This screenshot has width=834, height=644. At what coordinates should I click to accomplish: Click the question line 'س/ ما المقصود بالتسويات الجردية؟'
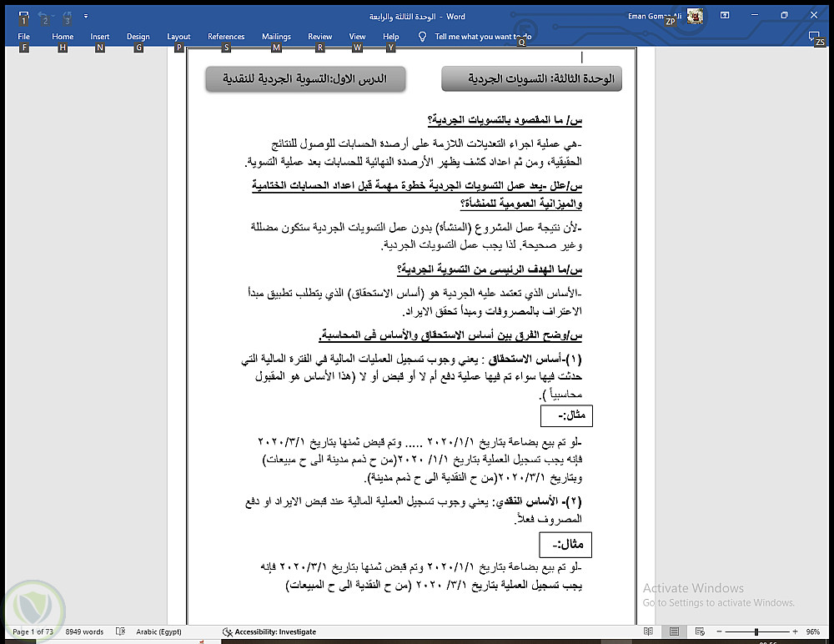(505, 120)
